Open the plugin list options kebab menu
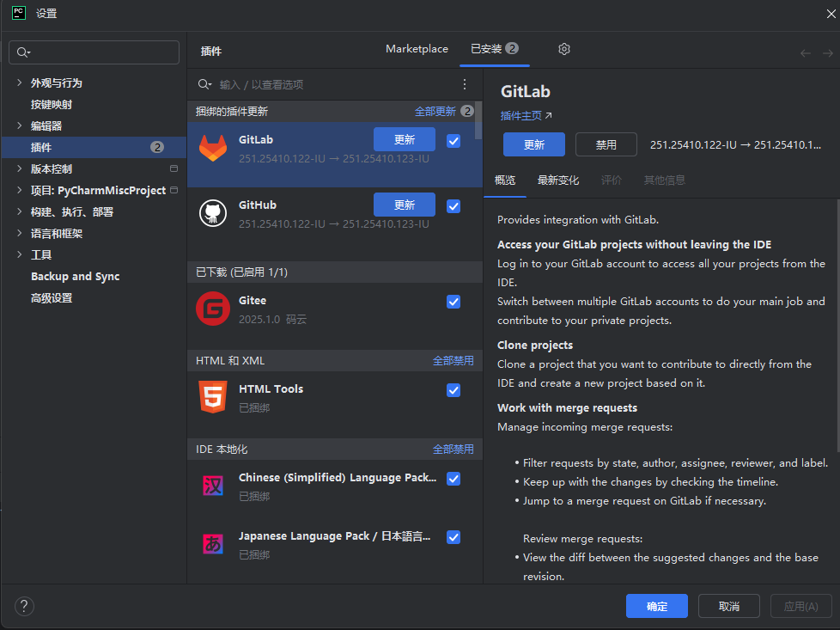This screenshot has height=630, width=840. (465, 84)
